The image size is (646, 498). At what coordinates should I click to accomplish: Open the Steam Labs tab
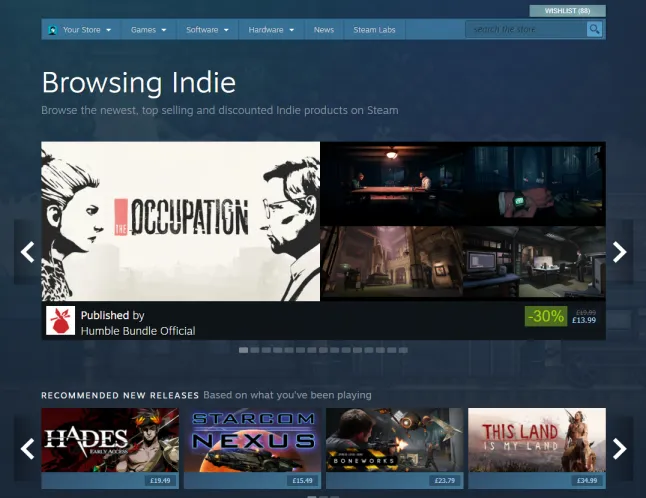374,30
